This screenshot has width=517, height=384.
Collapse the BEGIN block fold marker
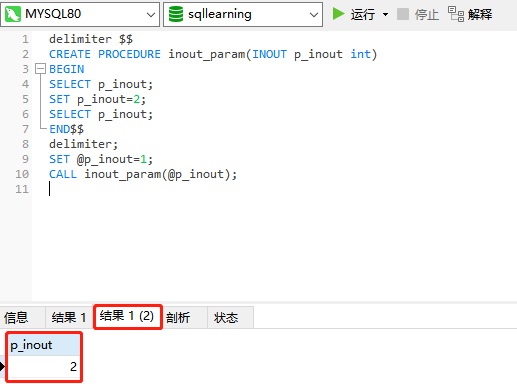[40, 69]
